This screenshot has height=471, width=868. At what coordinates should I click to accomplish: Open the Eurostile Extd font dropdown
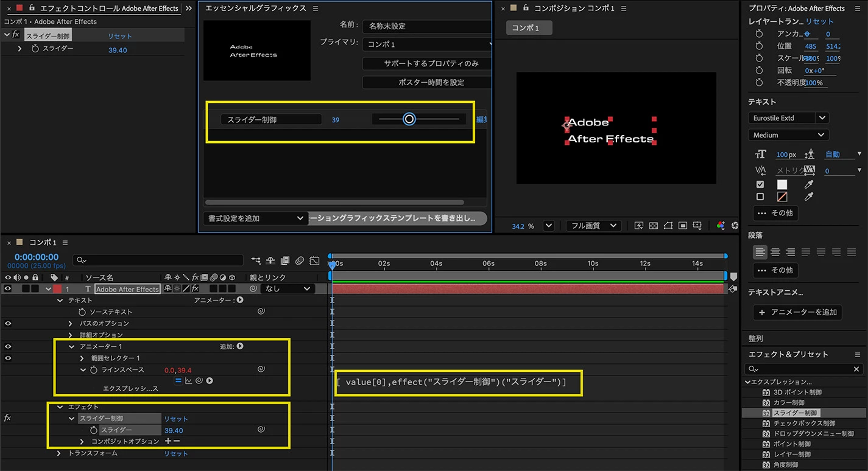click(x=788, y=118)
